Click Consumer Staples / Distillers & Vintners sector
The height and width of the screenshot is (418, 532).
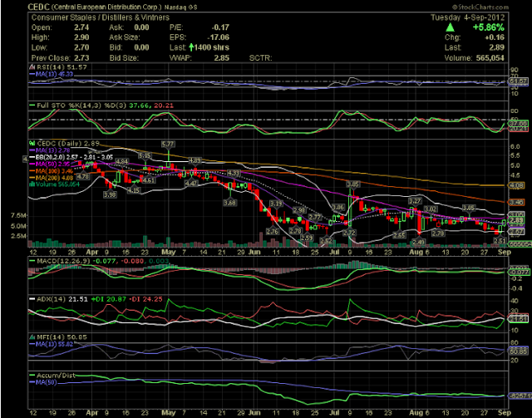coord(101,17)
